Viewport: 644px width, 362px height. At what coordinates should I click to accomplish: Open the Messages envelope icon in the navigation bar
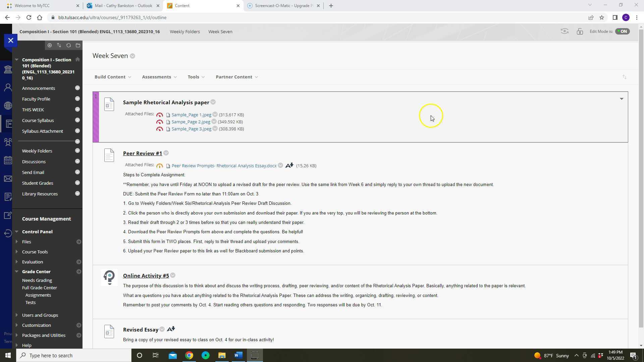point(8,179)
